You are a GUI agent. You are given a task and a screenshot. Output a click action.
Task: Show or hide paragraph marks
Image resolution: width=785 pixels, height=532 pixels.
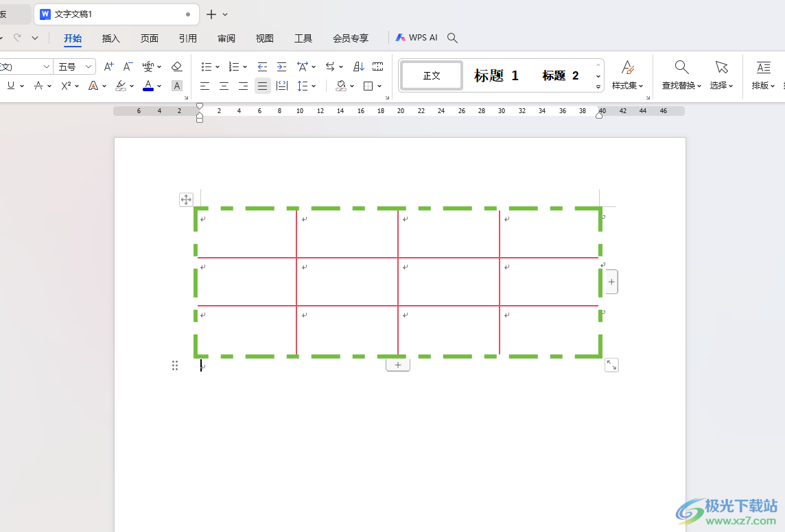pyautogui.click(x=378, y=66)
